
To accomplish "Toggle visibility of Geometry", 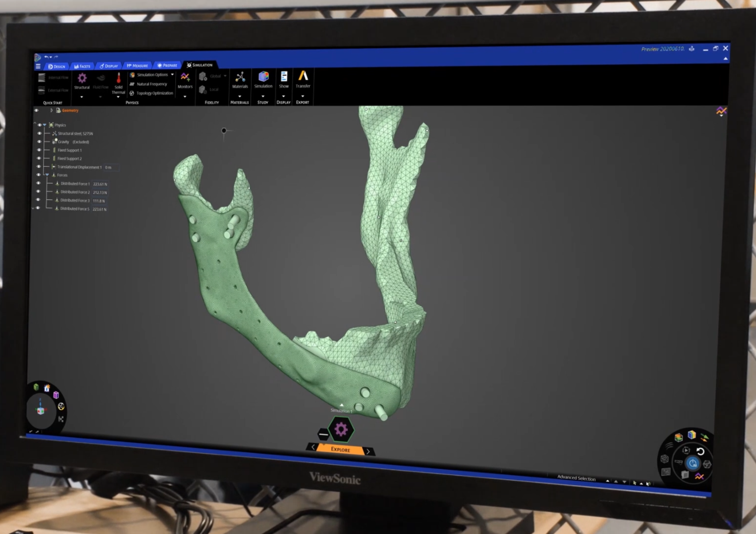I will coord(36,110).
